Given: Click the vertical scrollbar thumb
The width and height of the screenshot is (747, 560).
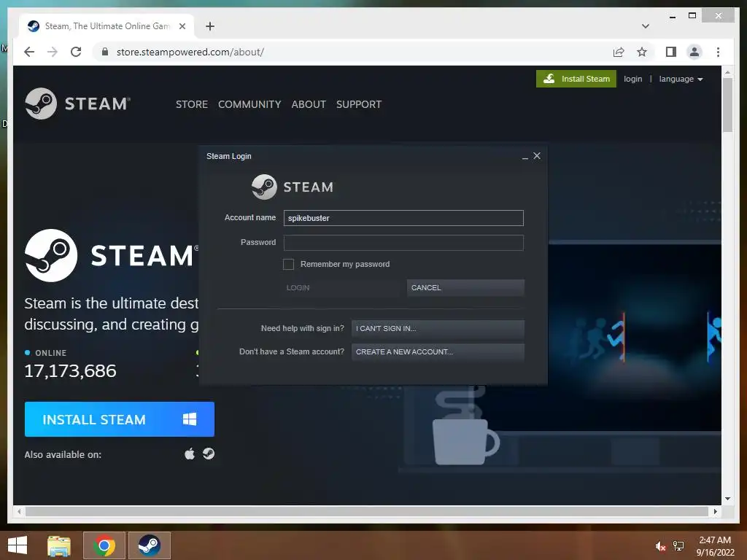Looking at the screenshot, I should [x=727, y=105].
